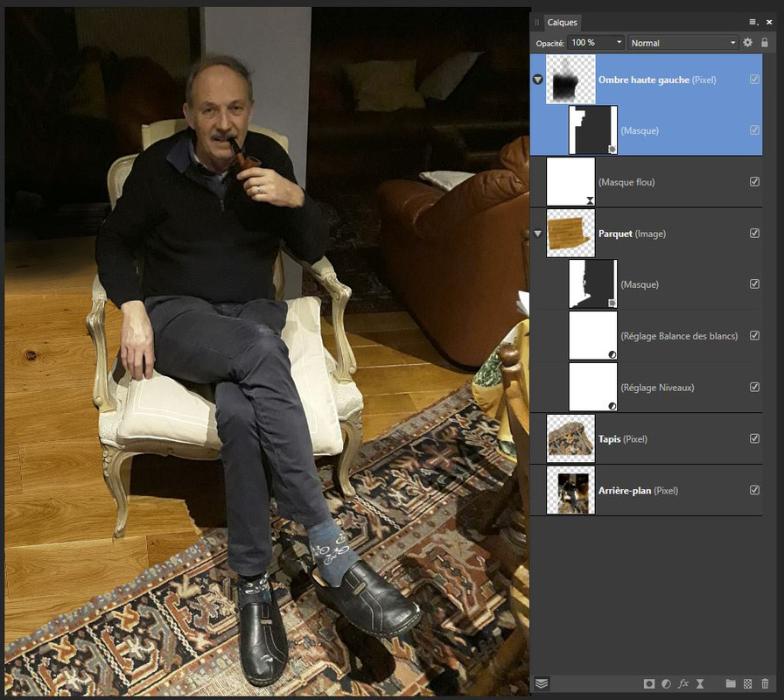The height and width of the screenshot is (700, 784).
Task: Open the Adjustments half-circle icon
Action: 666,683
